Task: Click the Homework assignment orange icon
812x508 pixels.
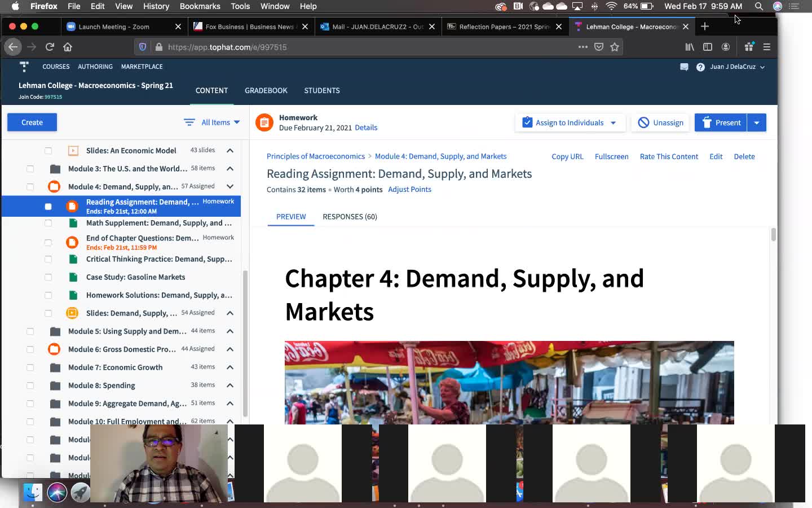Action: tap(264, 122)
